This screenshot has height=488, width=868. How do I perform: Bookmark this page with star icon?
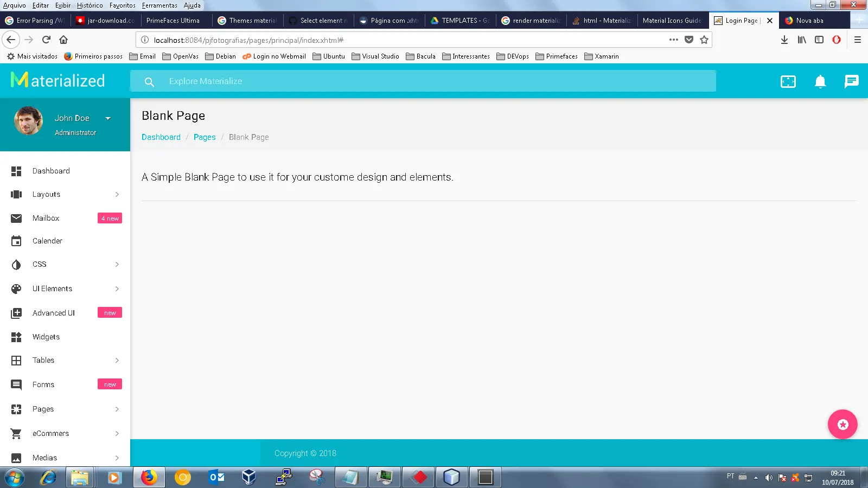coord(704,40)
